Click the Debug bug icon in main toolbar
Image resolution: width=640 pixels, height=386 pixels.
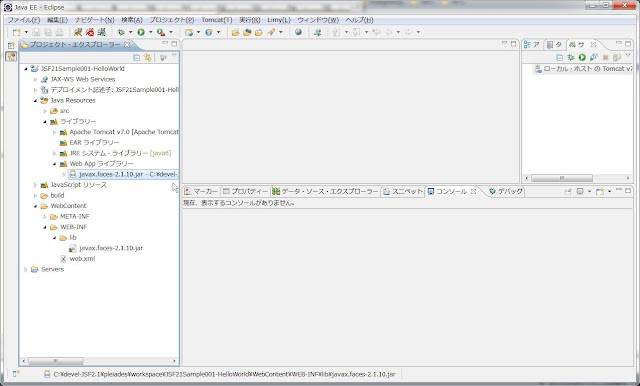pos(121,32)
